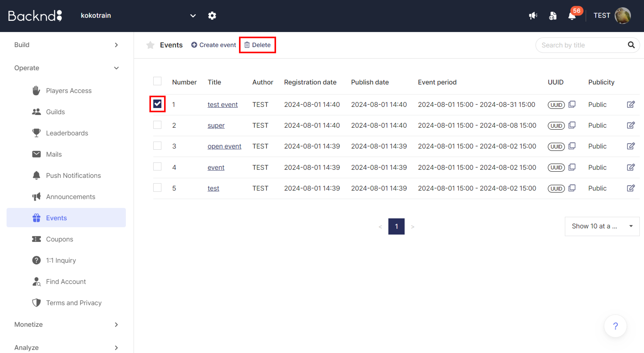Click Create event button

[214, 45]
